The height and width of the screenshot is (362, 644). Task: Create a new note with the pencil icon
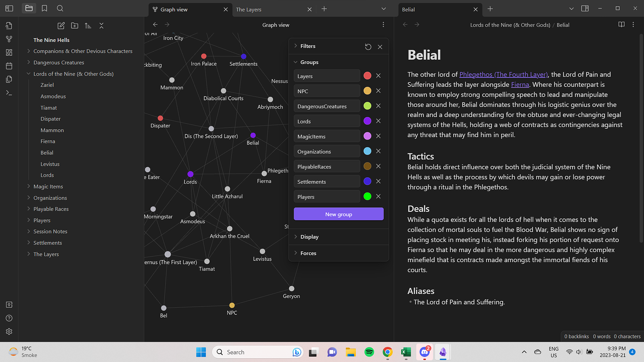[x=61, y=26]
